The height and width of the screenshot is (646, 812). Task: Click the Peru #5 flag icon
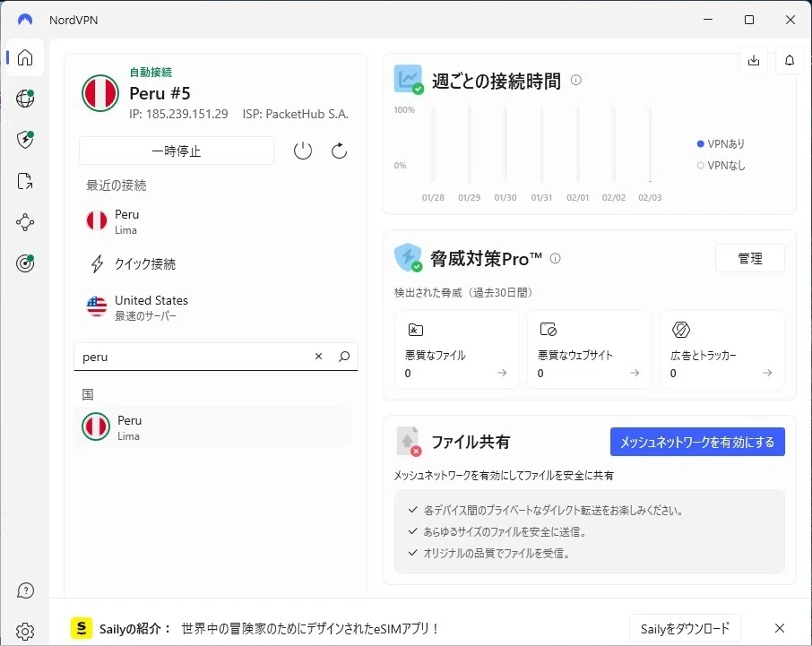click(100, 93)
